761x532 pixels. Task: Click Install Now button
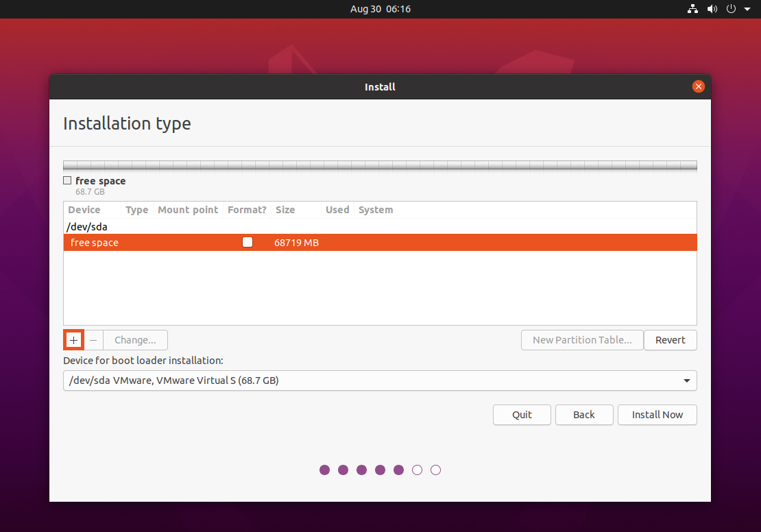(657, 415)
